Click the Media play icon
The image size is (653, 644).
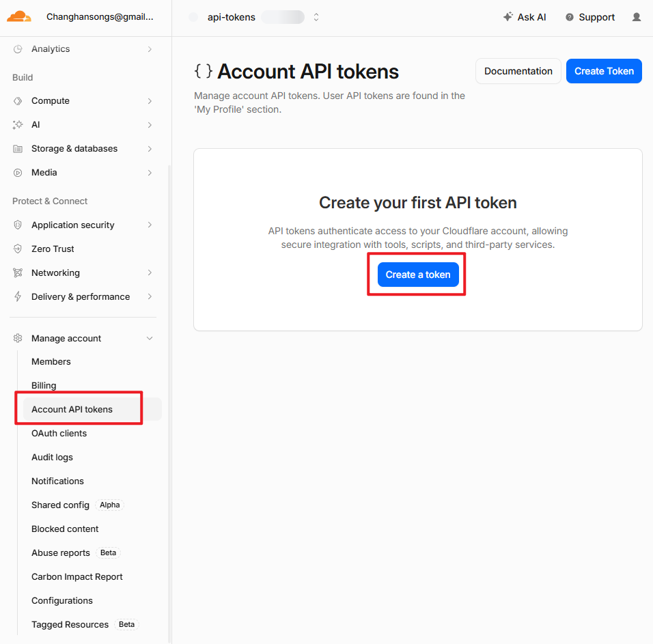click(x=18, y=173)
